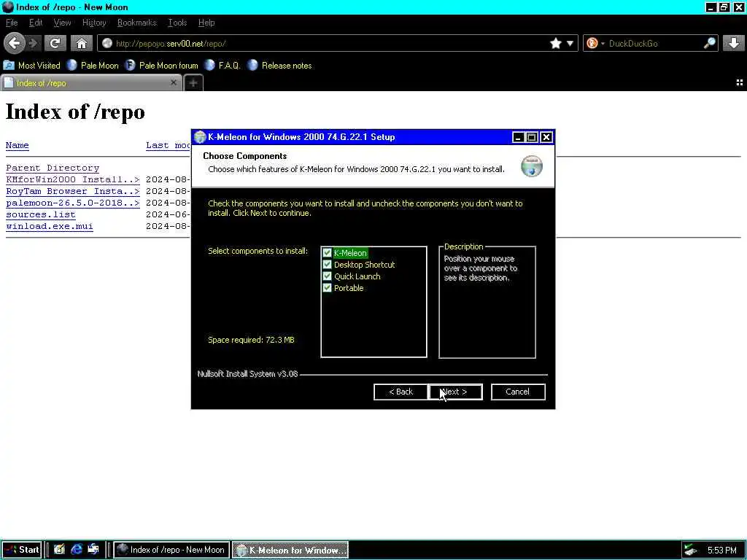Open a new tab with plus button
This screenshot has height=560, width=747.
coord(193,83)
